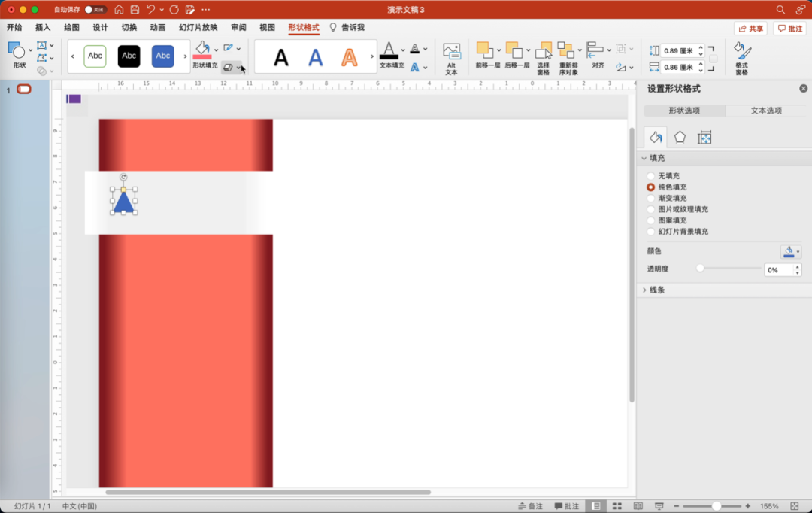Click the 共享 share button
The image size is (812, 513).
(750, 29)
